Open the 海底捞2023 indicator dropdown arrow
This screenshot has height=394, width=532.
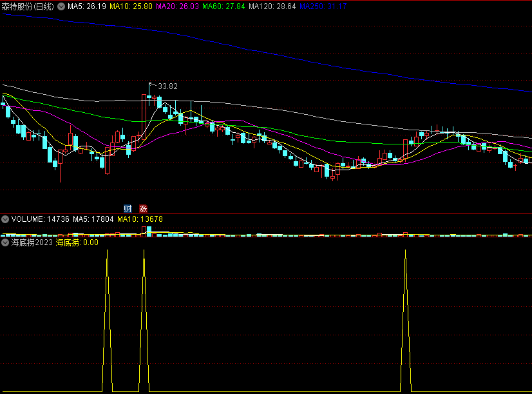click(x=5, y=242)
